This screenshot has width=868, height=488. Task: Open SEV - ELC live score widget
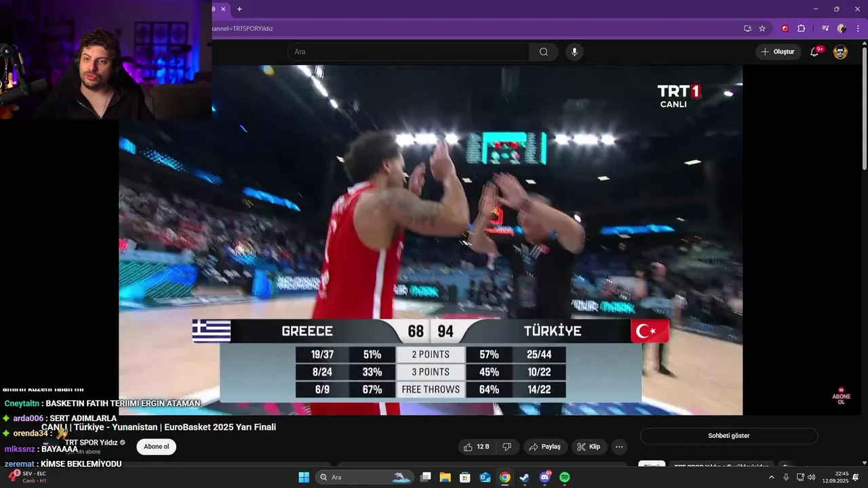(x=27, y=477)
